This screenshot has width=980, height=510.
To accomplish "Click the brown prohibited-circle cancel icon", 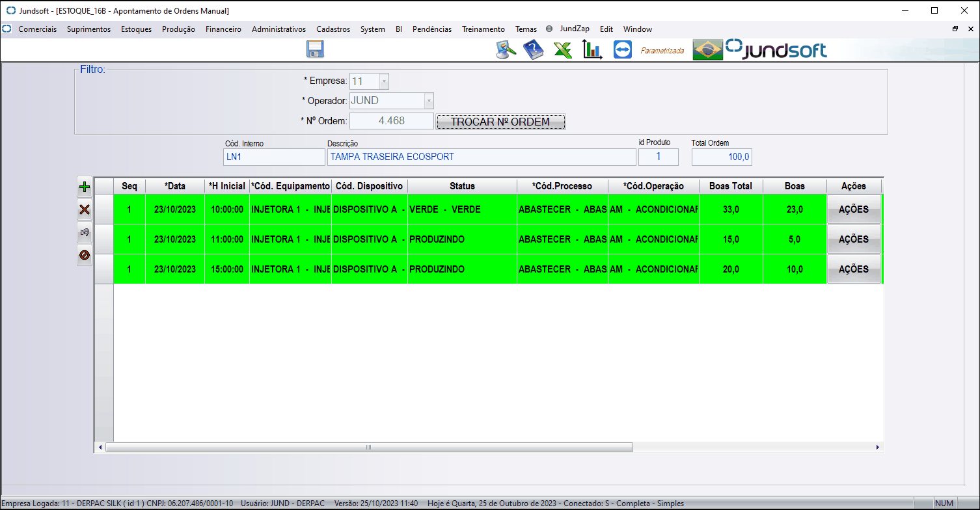I will pyautogui.click(x=84, y=255).
